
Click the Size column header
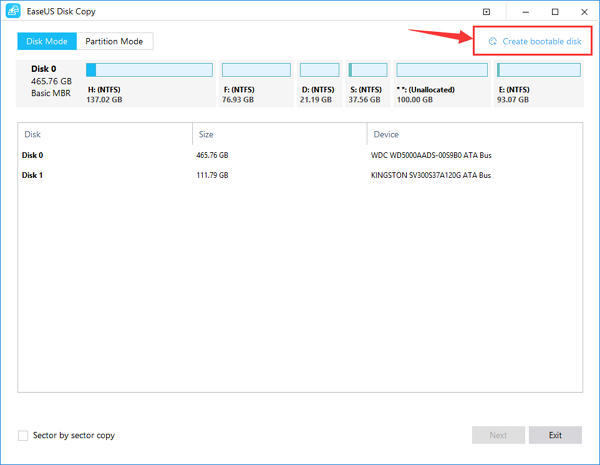[x=280, y=134]
